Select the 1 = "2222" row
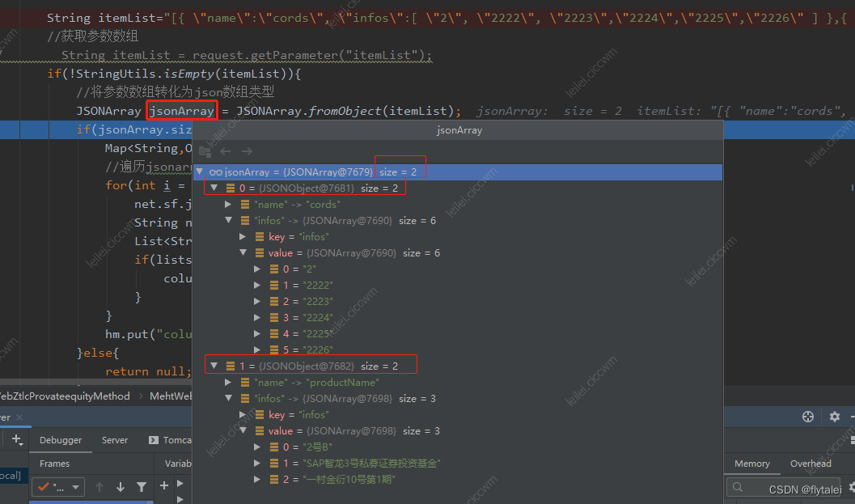Viewport: 855px width, 504px height. tap(458, 286)
